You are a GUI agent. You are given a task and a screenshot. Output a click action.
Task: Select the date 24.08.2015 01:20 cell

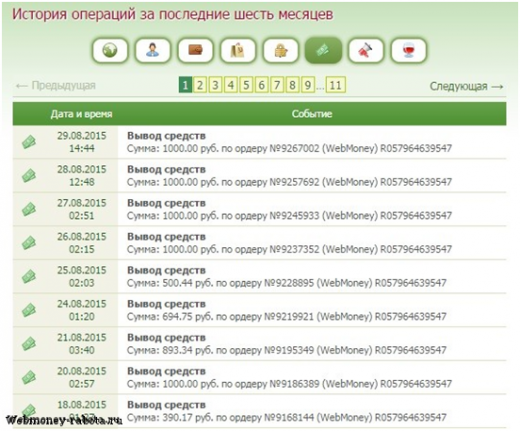click(x=82, y=310)
